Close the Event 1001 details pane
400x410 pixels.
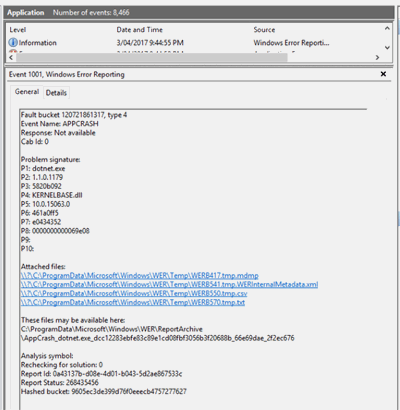coord(383,74)
